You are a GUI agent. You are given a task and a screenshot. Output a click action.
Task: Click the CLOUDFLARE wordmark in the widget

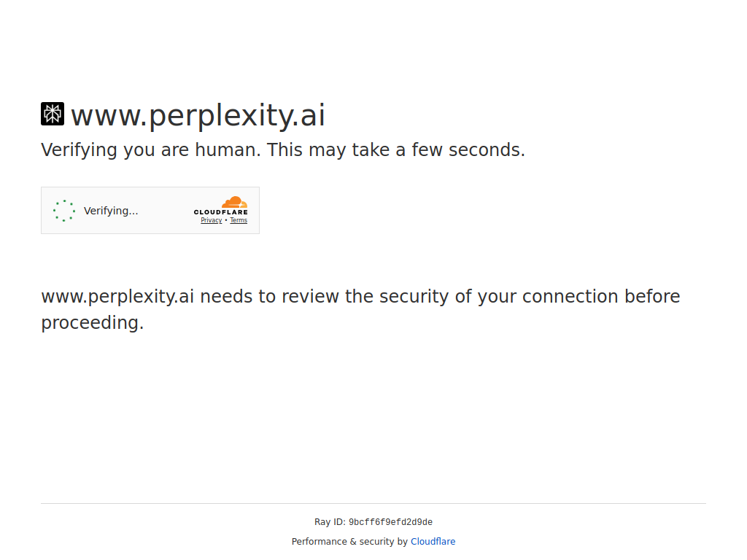point(220,212)
